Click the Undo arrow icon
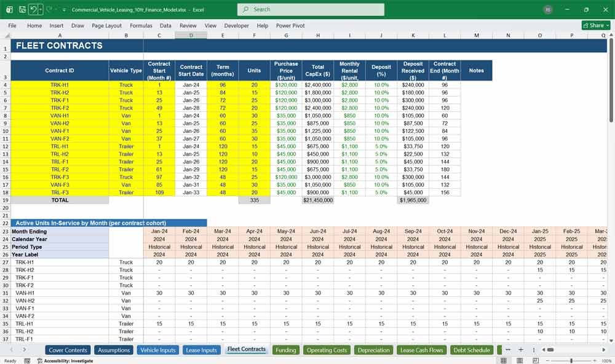 [x=33, y=9]
